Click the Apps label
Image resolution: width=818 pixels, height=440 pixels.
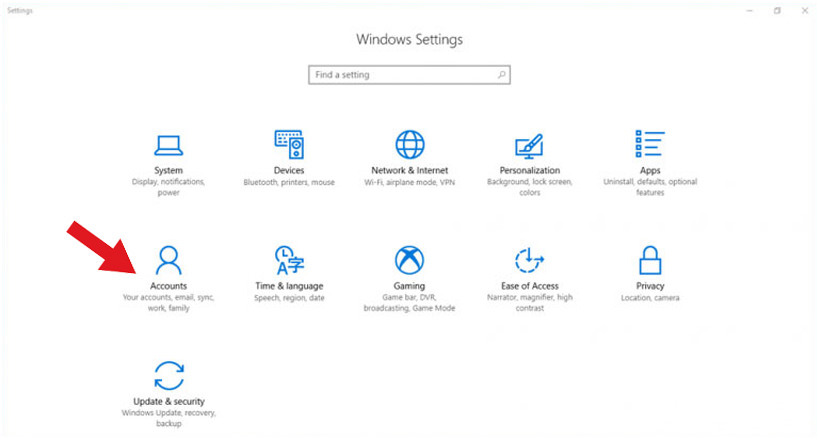[x=650, y=170]
